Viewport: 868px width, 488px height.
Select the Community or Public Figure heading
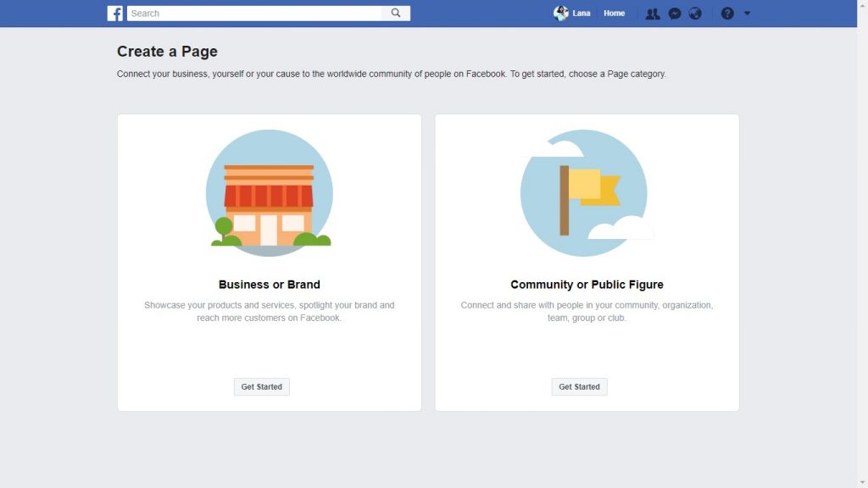pos(587,285)
